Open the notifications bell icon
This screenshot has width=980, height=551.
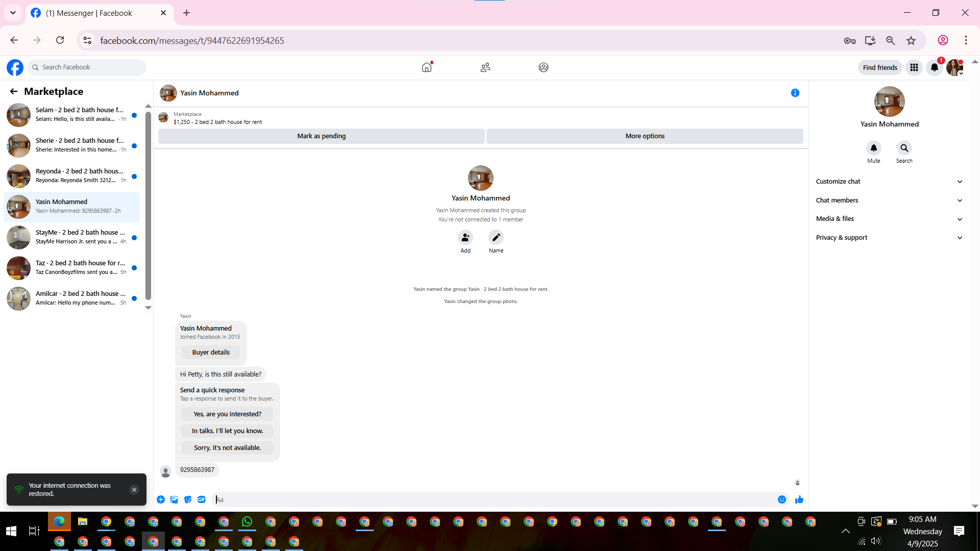(x=935, y=67)
